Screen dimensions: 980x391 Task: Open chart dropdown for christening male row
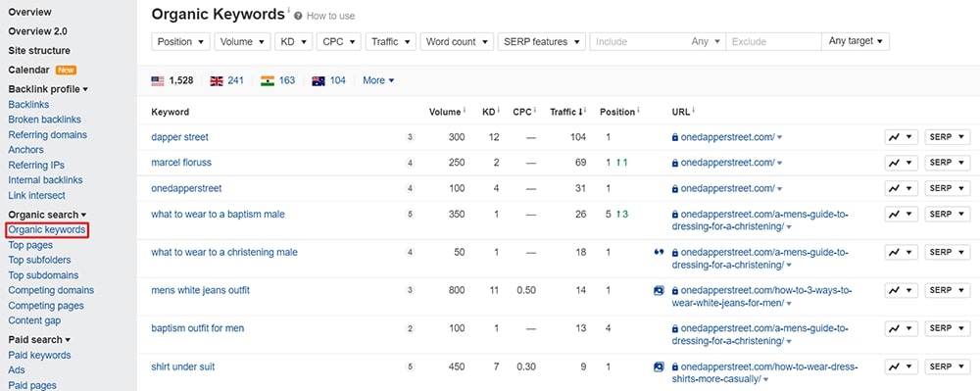902,253
